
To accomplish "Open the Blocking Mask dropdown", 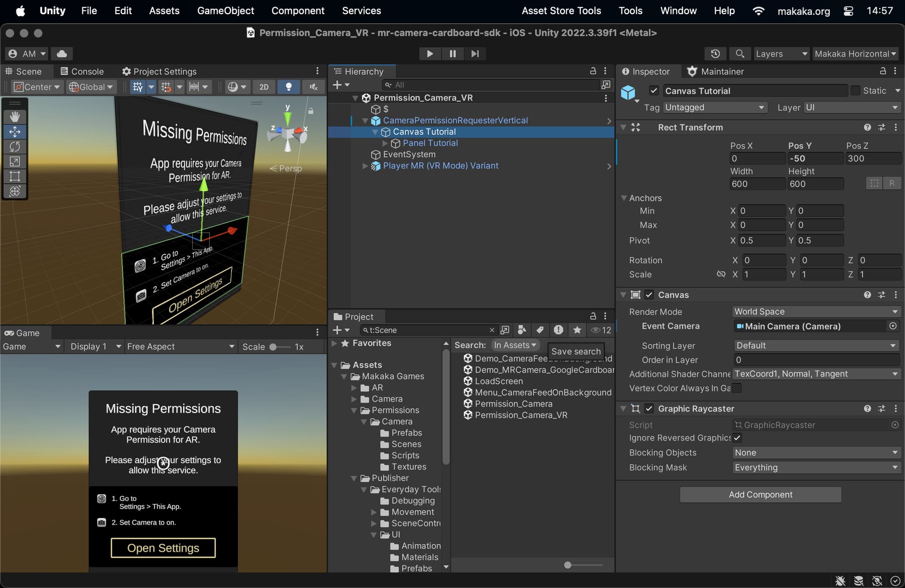I will [x=816, y=467].
